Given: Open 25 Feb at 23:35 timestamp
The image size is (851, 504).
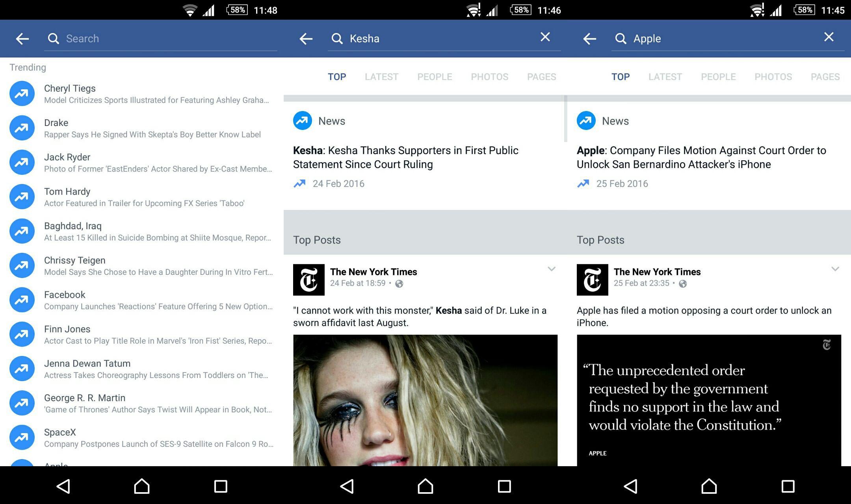Looking at the screenshot, I should (641, 283).
